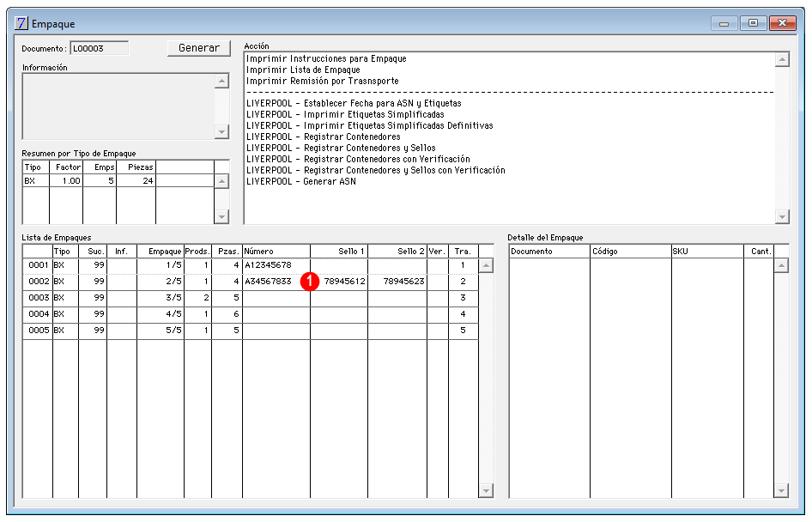Choose LIVERPOOL Imprimir Etiquetas Simplificadas Definitivas
This screenshot has width=812, height=522.
pos(370,126)
